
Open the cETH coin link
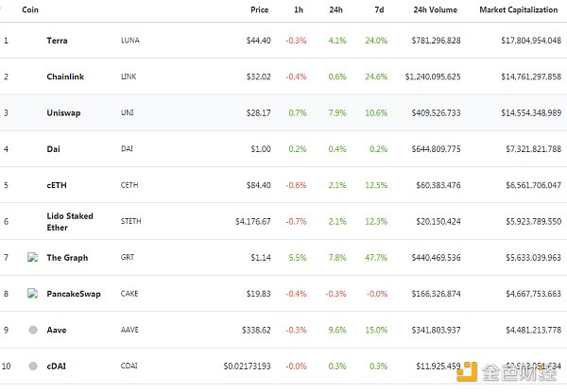[x=57, y=185]
